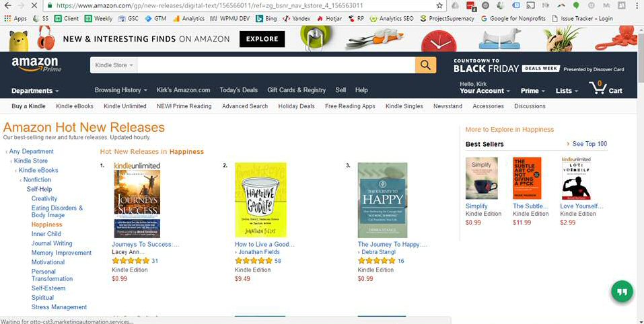Click the red extension icon with badge
Screen dimensions: 644x324
[470, 6]
